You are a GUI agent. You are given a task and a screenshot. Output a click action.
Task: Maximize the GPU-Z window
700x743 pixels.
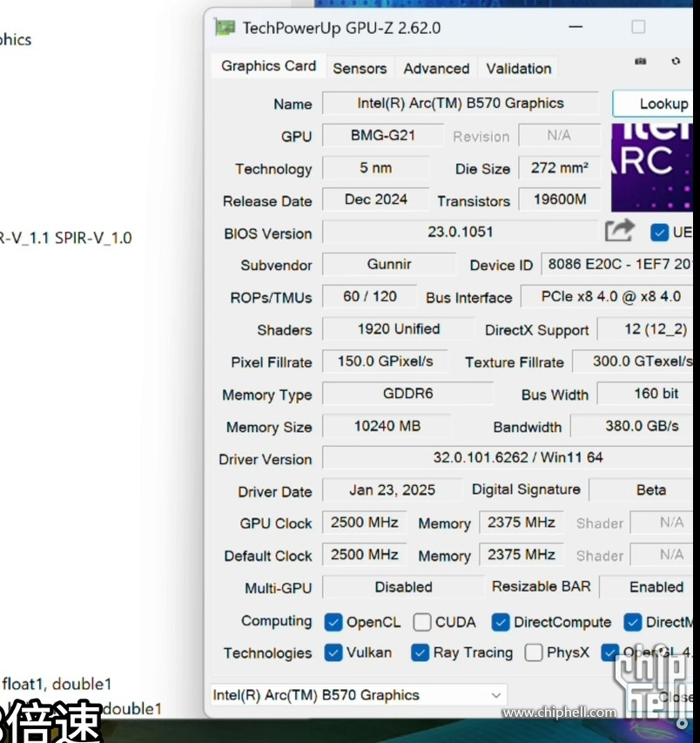click(638, 27)
